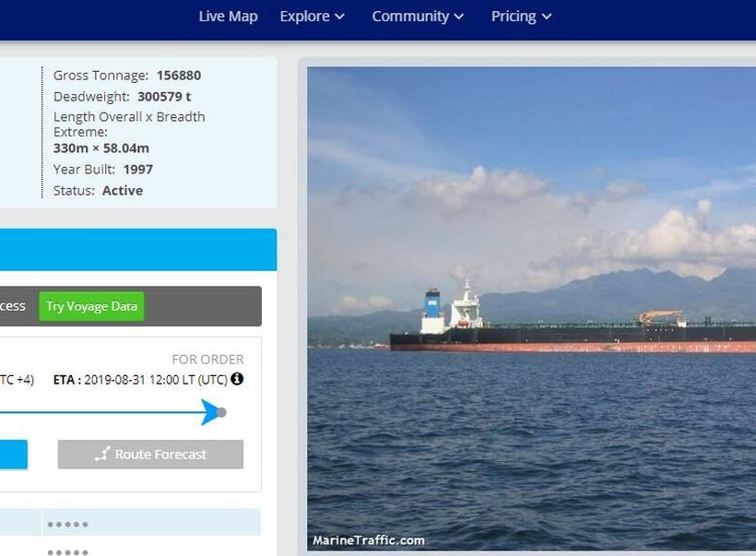Click the MarineTraffic.com watermark on photo
Viewport: 756px width, 556px height.
click(369, 540)
